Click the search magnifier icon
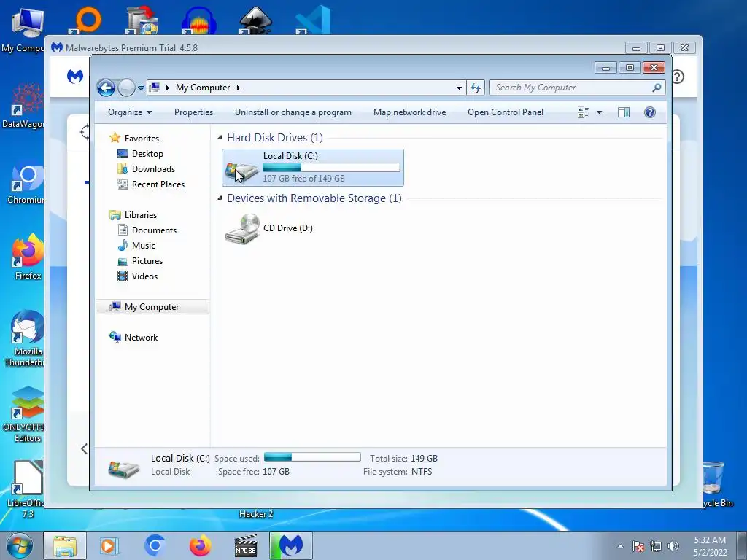 (657, 87)
